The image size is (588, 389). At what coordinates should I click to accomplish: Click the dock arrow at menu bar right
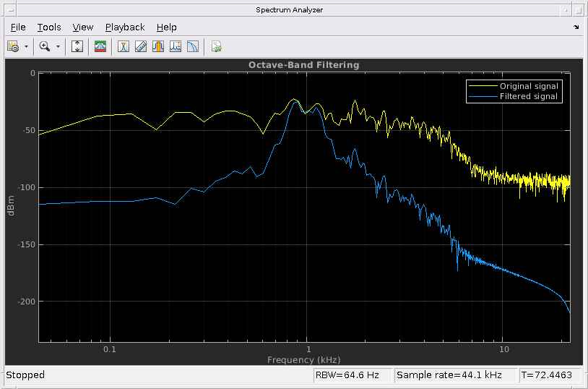click(x=576, y=27)
